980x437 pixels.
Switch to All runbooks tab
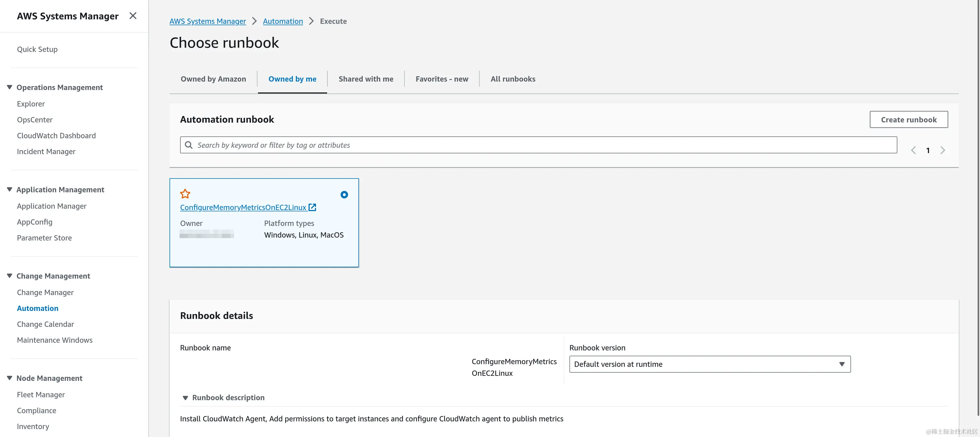[x=513, y=79]
